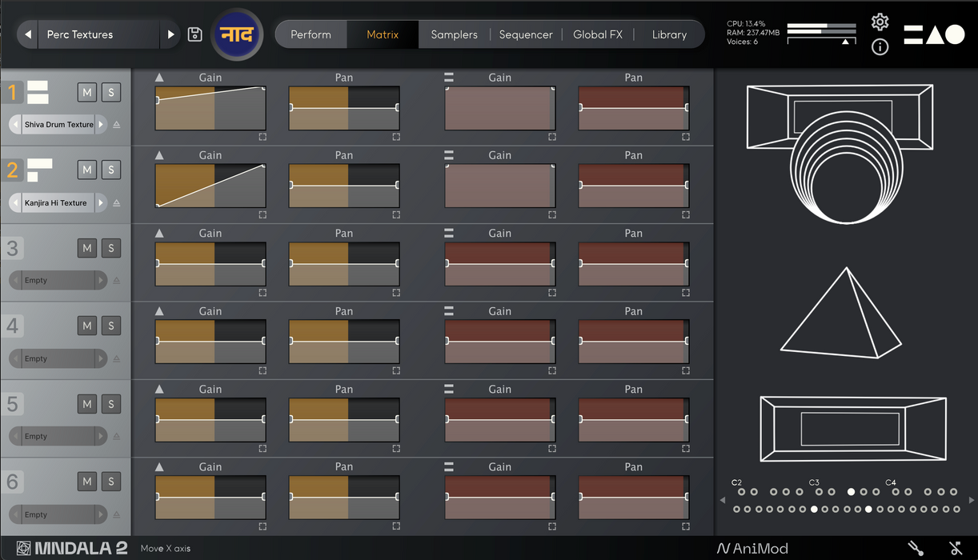Click the tuning fork icon

(916, 549)
